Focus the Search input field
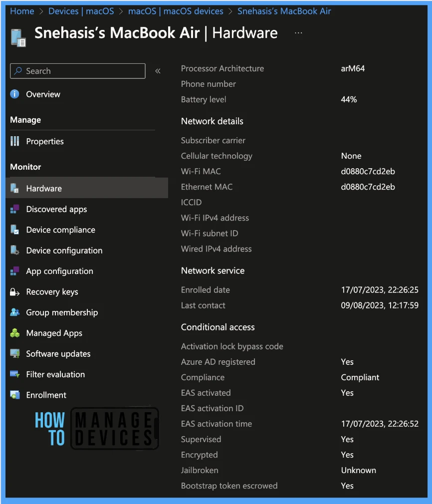Screen dimensions: 432x504 (78, 71)
